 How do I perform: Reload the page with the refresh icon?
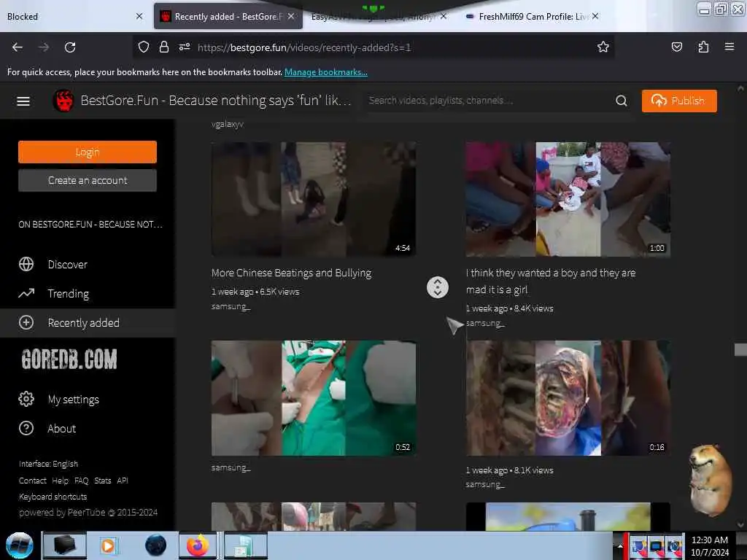tap(70, 47)
